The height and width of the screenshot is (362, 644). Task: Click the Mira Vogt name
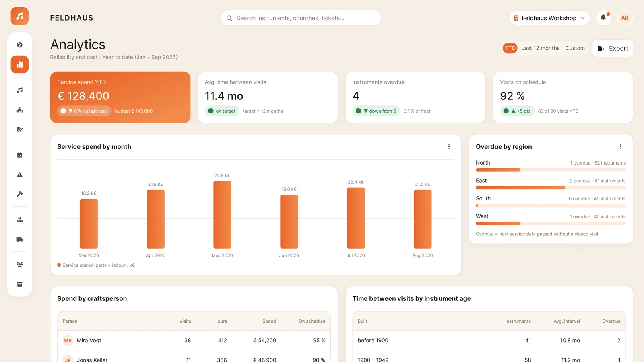pyautogui.click(x=89, y=341)
